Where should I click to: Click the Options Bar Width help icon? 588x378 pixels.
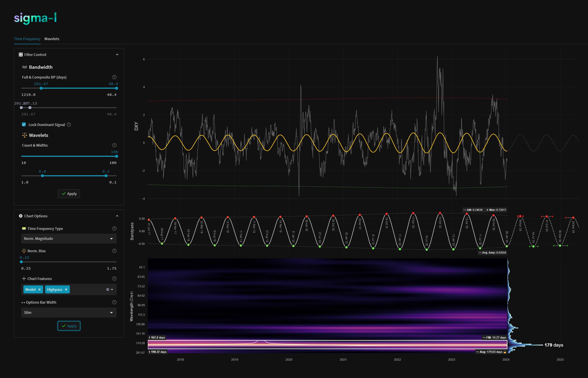coord(114,302)
